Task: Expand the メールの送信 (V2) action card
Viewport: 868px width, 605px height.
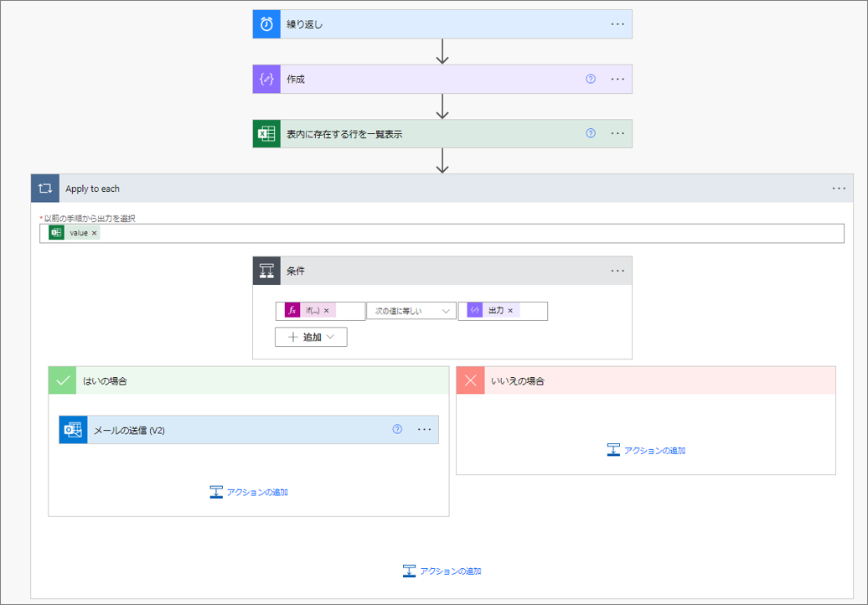Action: [x=249, y=430]
